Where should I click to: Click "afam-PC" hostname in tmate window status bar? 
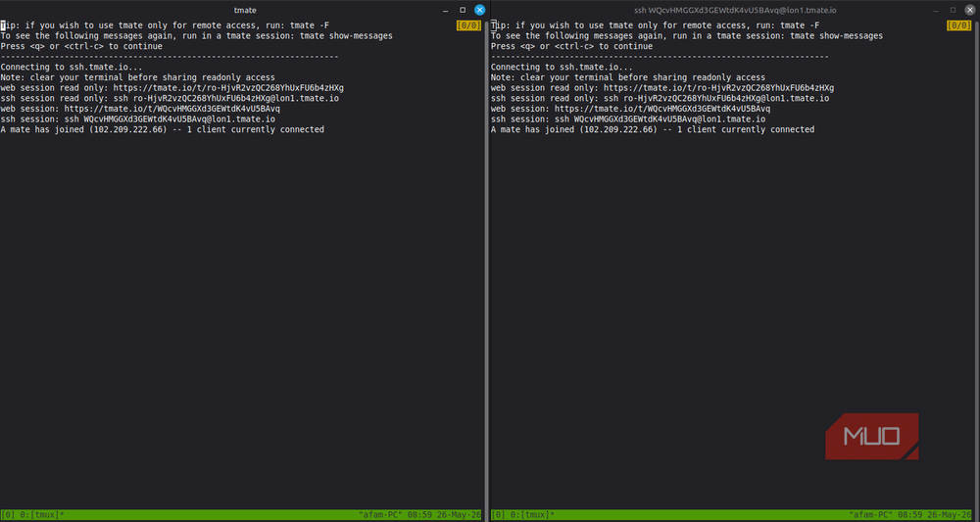coord(380,515)
